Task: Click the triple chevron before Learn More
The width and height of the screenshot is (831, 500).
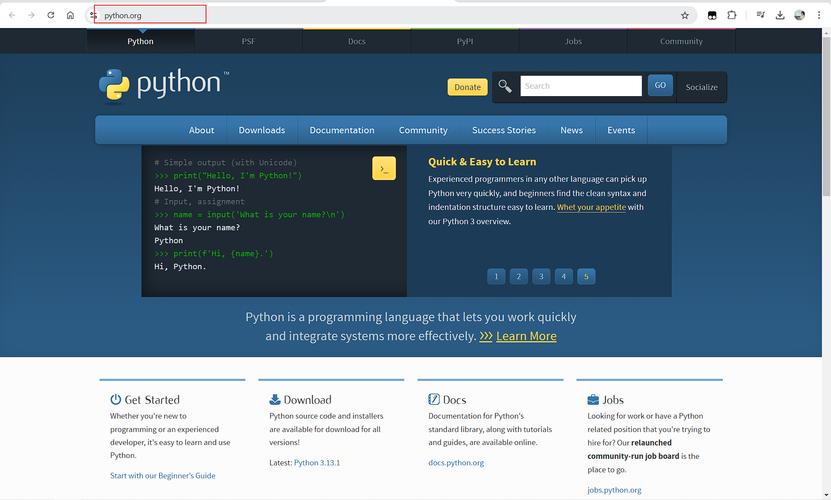Action: point(486,336)
